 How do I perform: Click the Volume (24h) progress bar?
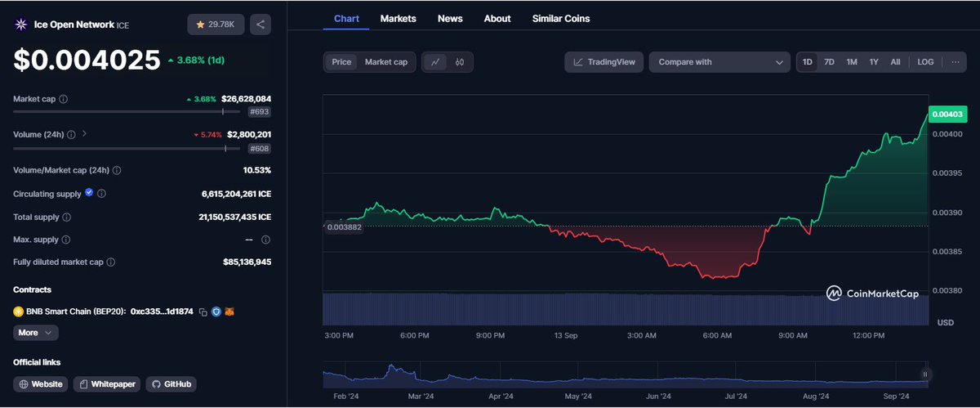[x=128, y=148]
